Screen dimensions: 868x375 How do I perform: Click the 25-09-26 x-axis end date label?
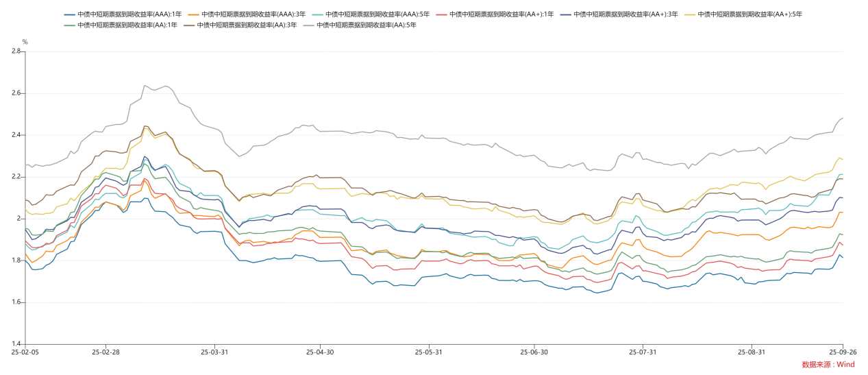pos(842,352)
